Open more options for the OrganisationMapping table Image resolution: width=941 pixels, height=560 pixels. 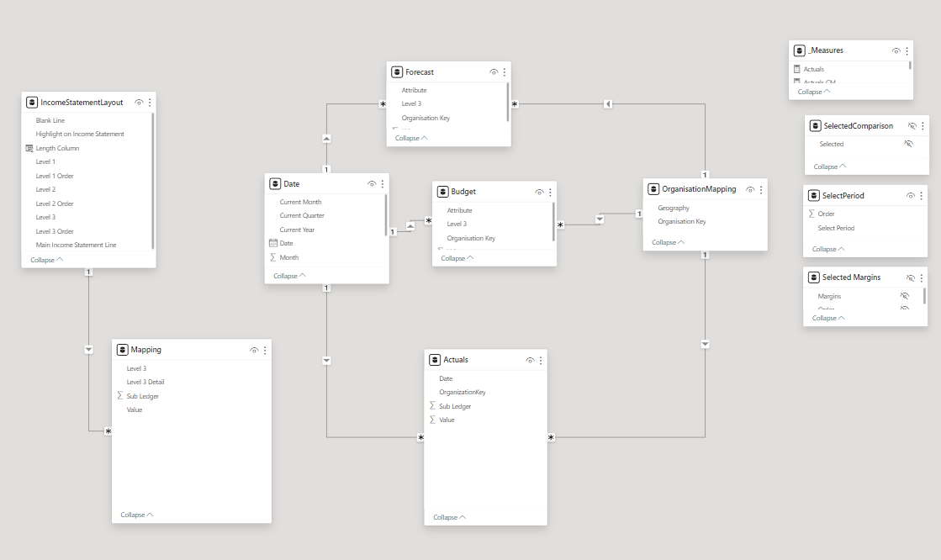click(x=761, y=190)
